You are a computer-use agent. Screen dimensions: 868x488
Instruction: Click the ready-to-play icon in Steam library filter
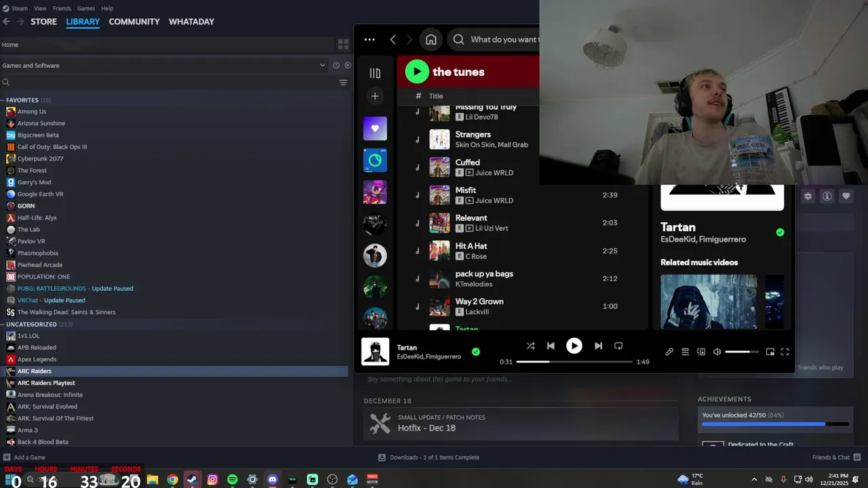pyautogui.click(x=348, y=65)
